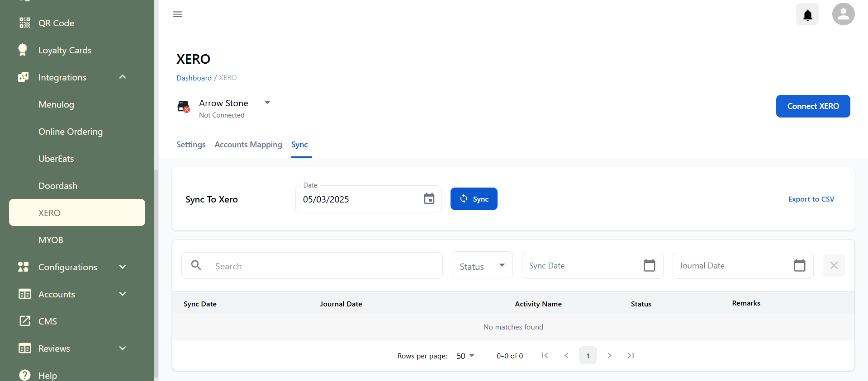Click the search magnifier icon
868x381 pixels.
pyautogui.click(x=196, y=265)
